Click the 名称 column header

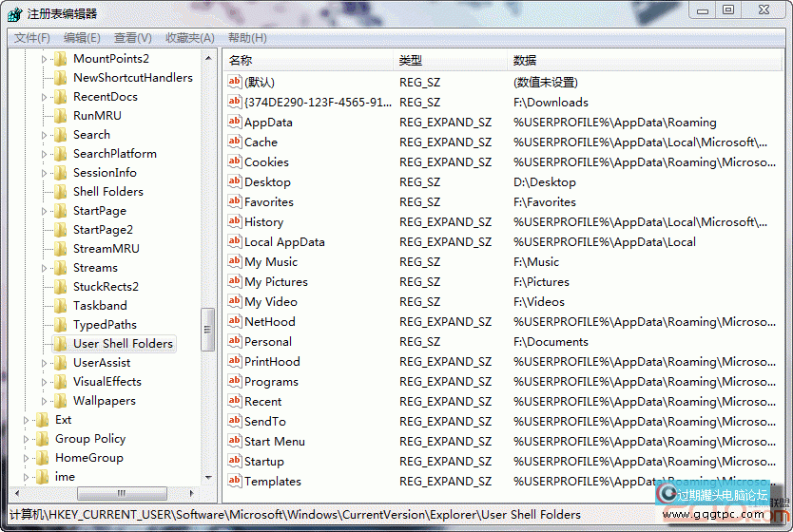[309, 60]
